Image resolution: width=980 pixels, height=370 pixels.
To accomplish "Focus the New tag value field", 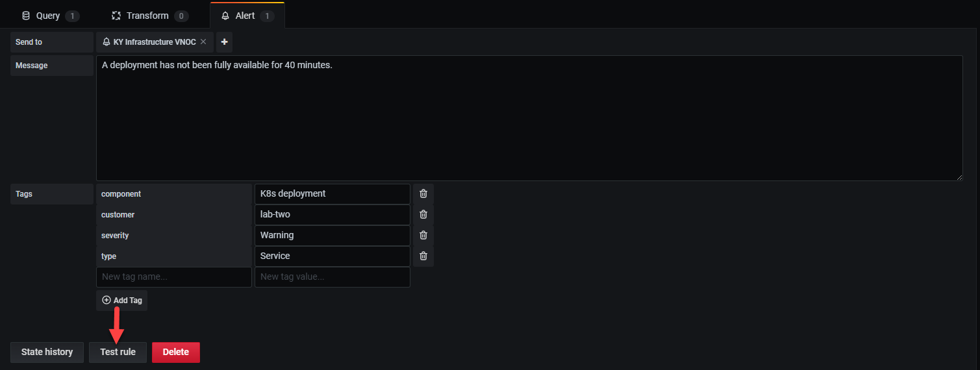I will tap(332, 277).
